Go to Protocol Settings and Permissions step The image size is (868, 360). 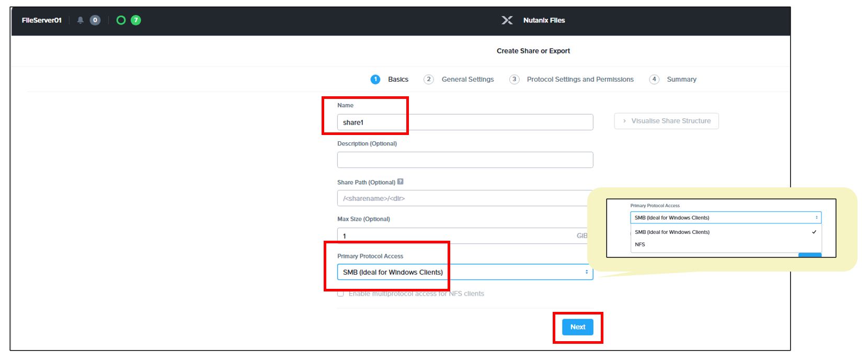point(580,80)
